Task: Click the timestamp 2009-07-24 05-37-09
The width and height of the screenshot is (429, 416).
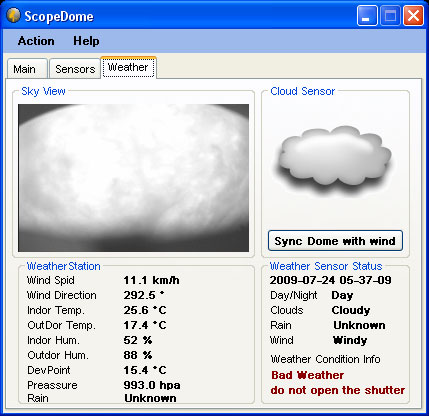Action: pos(330,280)
